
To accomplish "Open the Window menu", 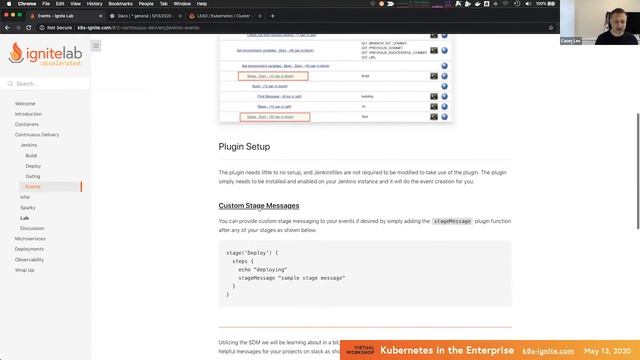I will coord(182,4).
